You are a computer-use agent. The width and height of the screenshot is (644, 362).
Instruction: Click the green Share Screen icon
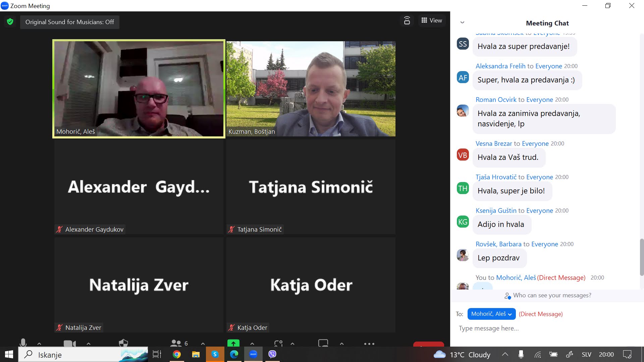click(x=233, y=343)
